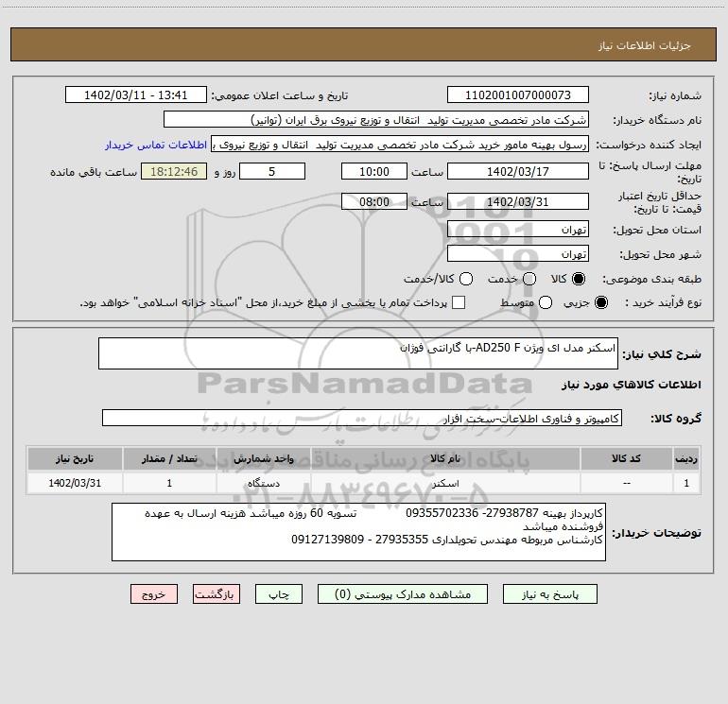Select the کالا radio button
The width and height of the screenshot is (728, 704).
point(579,279)
